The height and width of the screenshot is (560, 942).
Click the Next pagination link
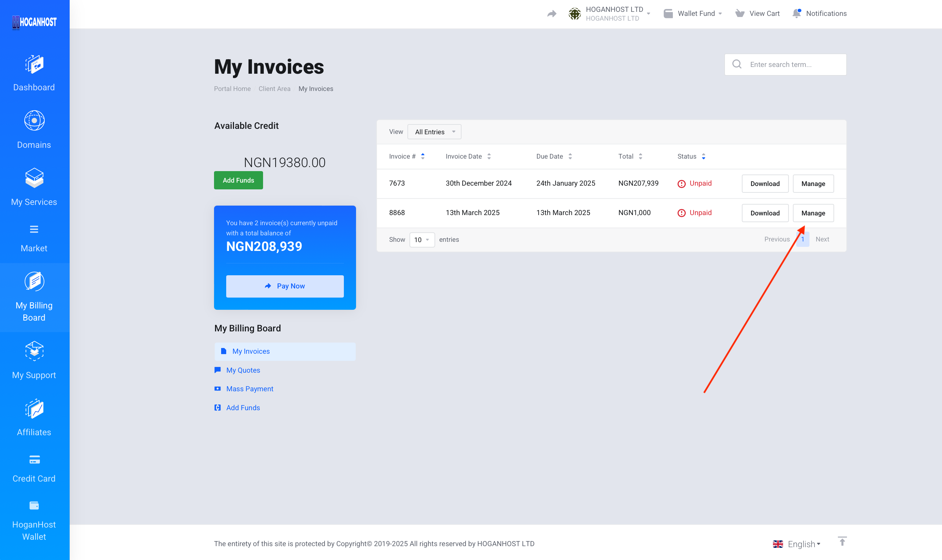click(822, 239)
